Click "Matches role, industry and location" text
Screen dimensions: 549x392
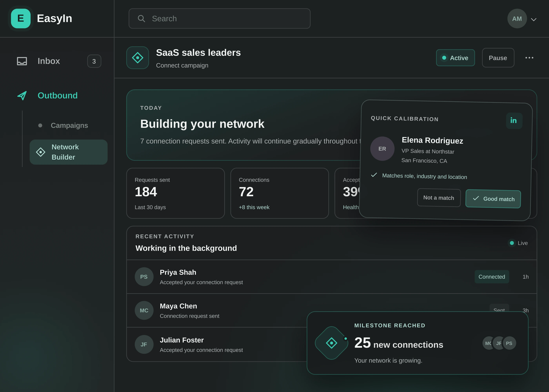tap(424, 176)
